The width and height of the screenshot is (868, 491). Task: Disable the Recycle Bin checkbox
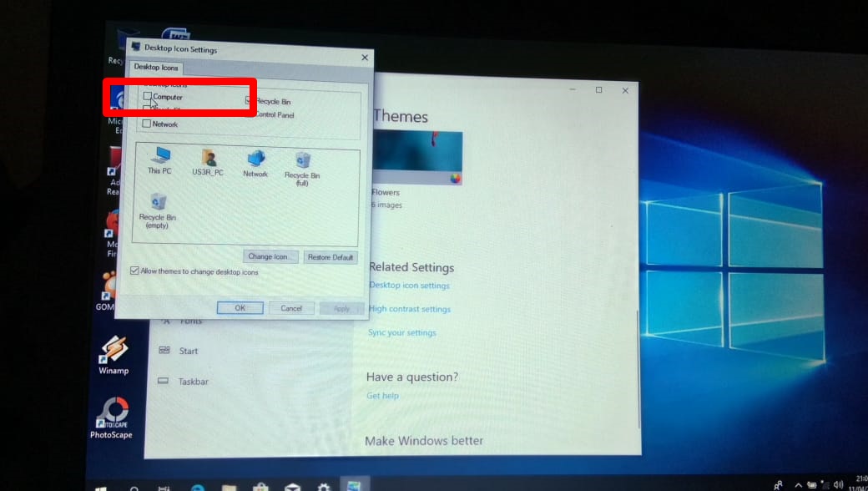pyautogui.click(x=249, y=100)
